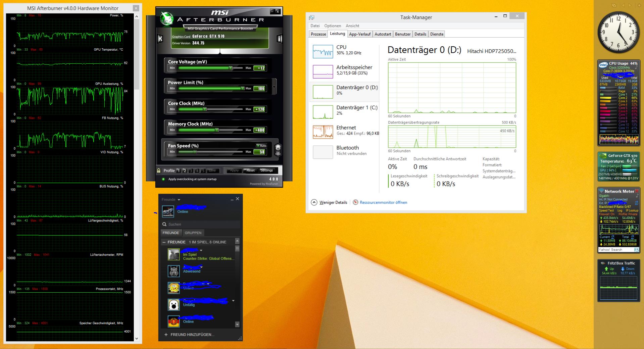Collapse details with the Weniger Details arrow
Viewport: 644px width, 349px height.
(314, 202)
